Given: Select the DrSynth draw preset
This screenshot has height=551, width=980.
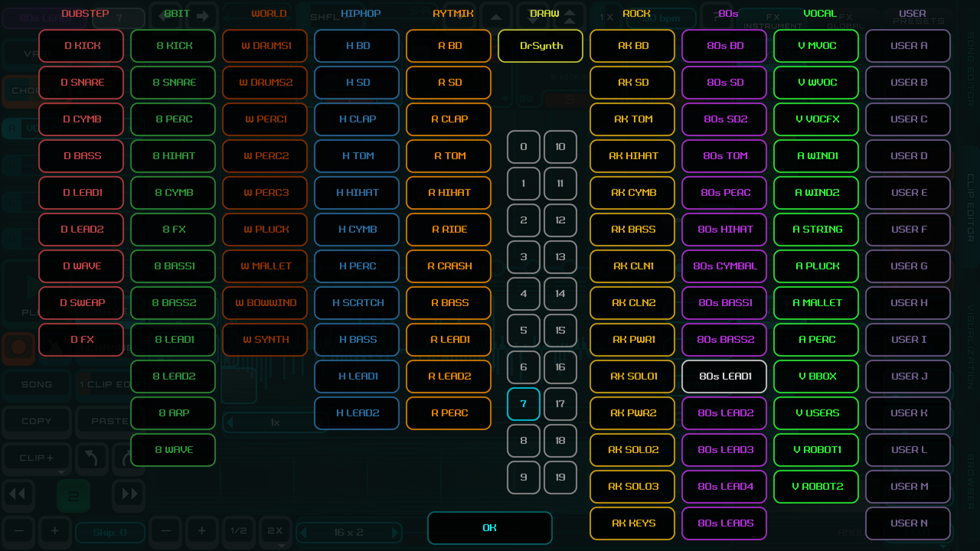Looking at the screenshot, I should pos(541,46).
